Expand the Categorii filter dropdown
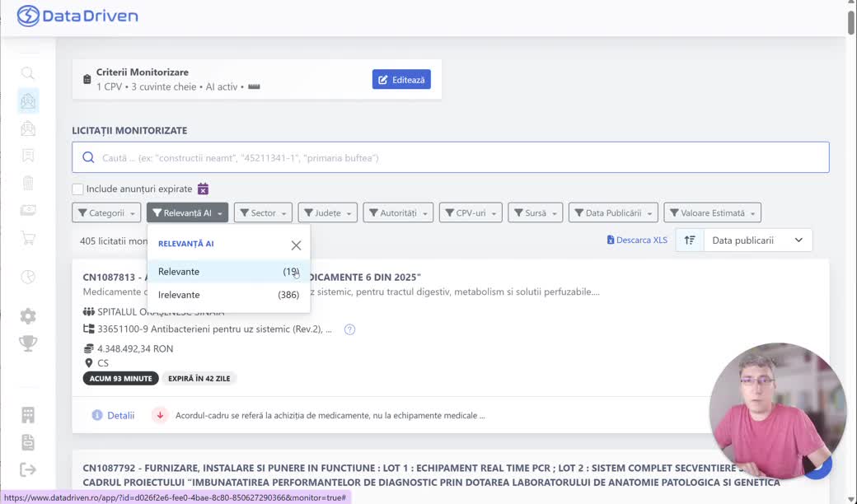This screenshot has height=504, width=857. pyautogui.click(x=106, y=213)
